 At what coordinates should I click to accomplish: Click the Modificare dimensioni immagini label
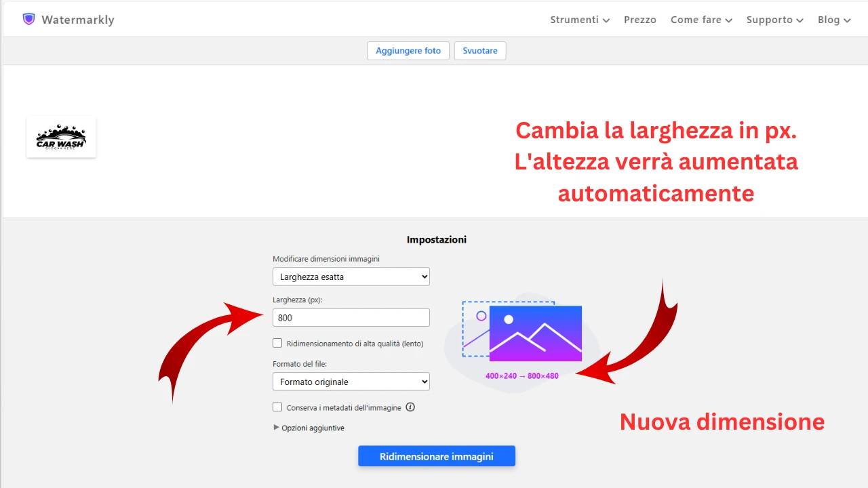326,259
